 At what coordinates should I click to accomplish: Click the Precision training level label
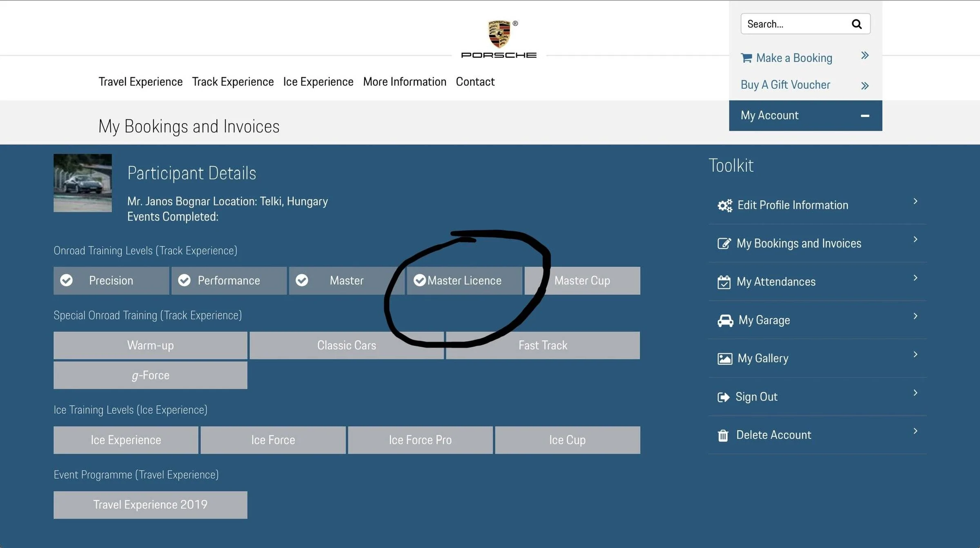111,281
